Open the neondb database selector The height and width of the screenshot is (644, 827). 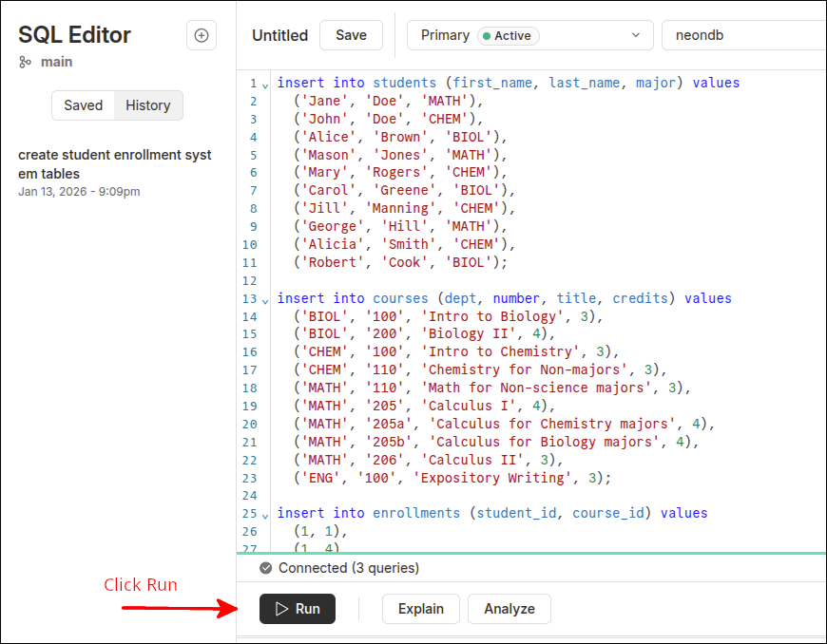741,35
